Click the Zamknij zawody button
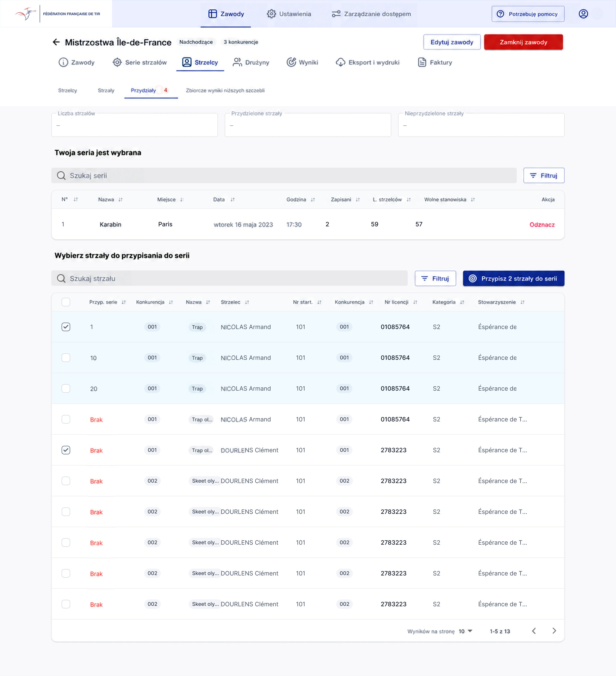Viewport: 616px width, 676px height. click(x=523, y=42)
